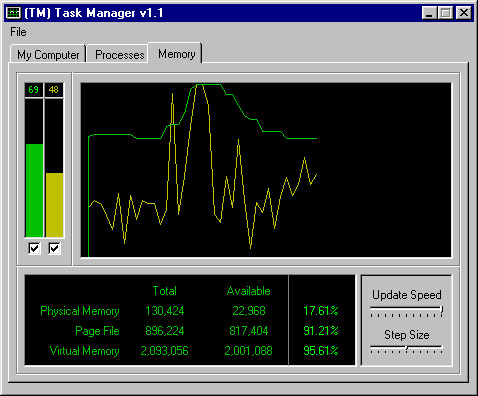Click the Physical Memory percentage 17.61%
Viewport: 478px width, 396px height.
(321, 311)
